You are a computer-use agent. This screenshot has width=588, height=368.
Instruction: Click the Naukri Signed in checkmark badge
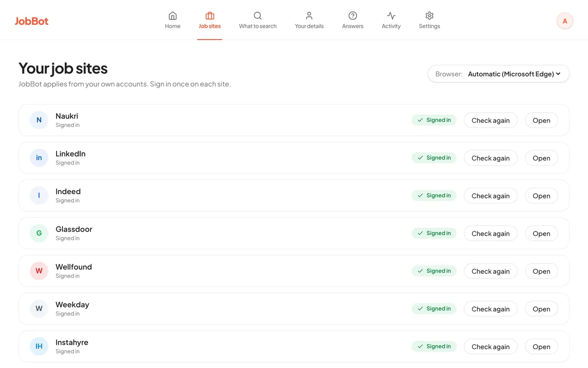(x=434, y=120)
